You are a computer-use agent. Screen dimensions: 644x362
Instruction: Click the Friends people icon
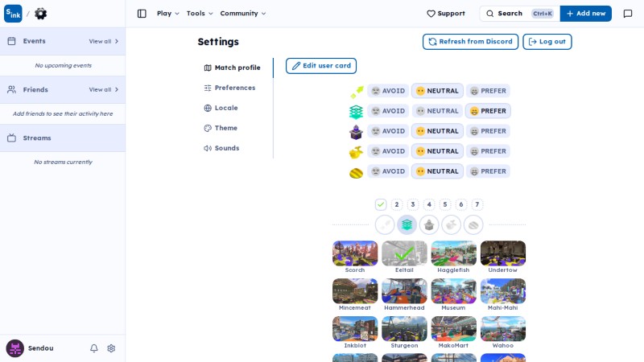pos(11,89)
